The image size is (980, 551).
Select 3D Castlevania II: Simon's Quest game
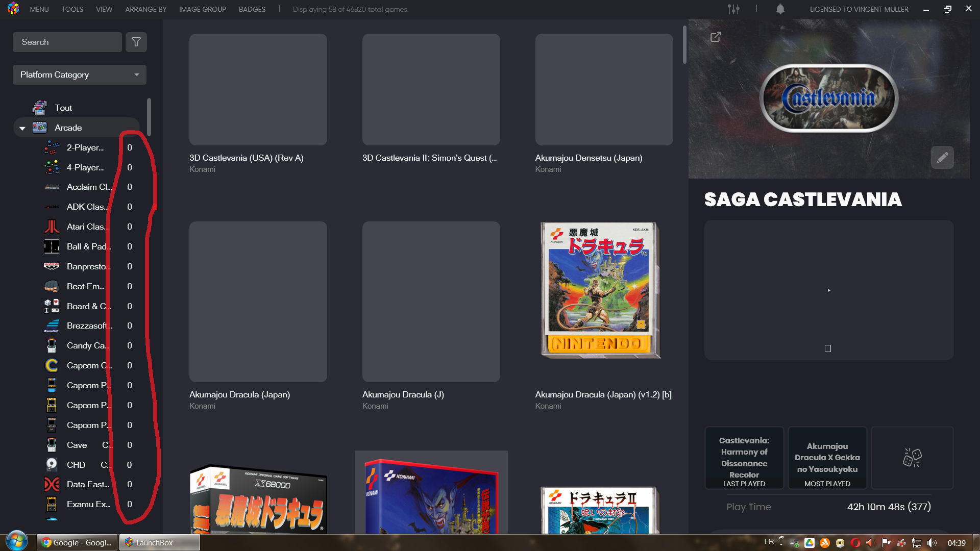coord(431,89)
